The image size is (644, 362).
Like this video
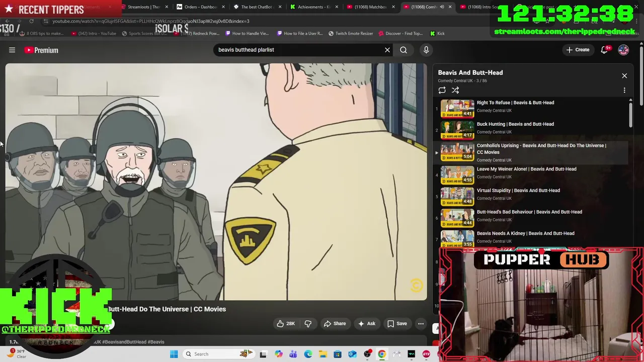coord(285,324)
